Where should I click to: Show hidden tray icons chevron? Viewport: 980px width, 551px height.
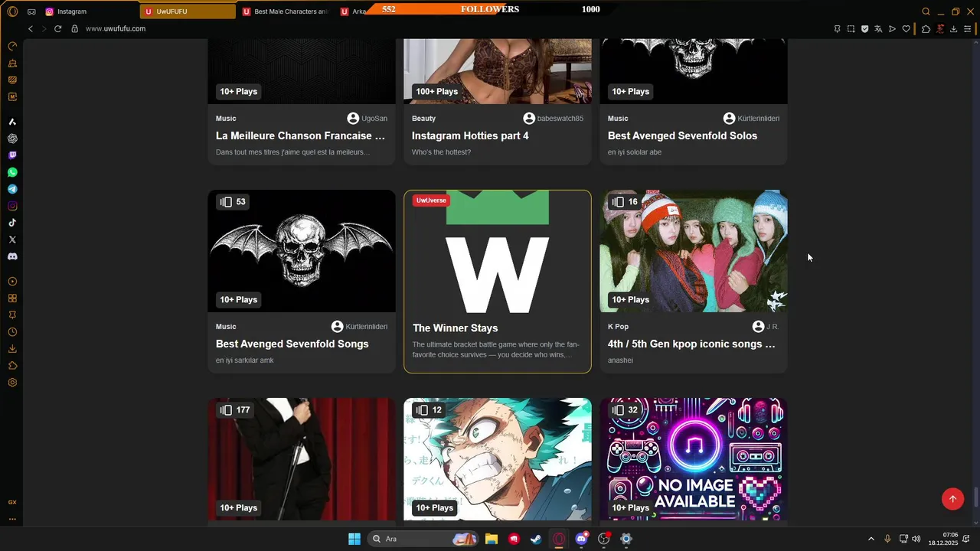pyautogui.click(x=871, y=539)
